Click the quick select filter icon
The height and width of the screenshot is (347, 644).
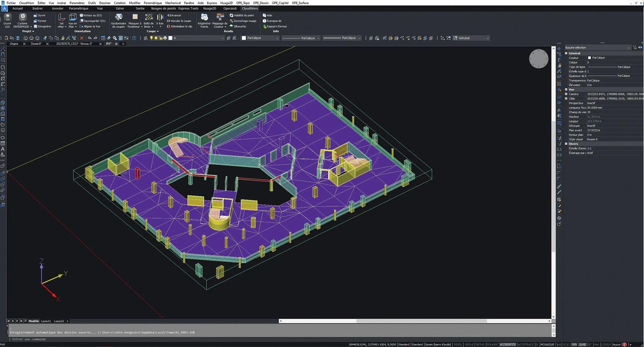[x=634, y=47]
